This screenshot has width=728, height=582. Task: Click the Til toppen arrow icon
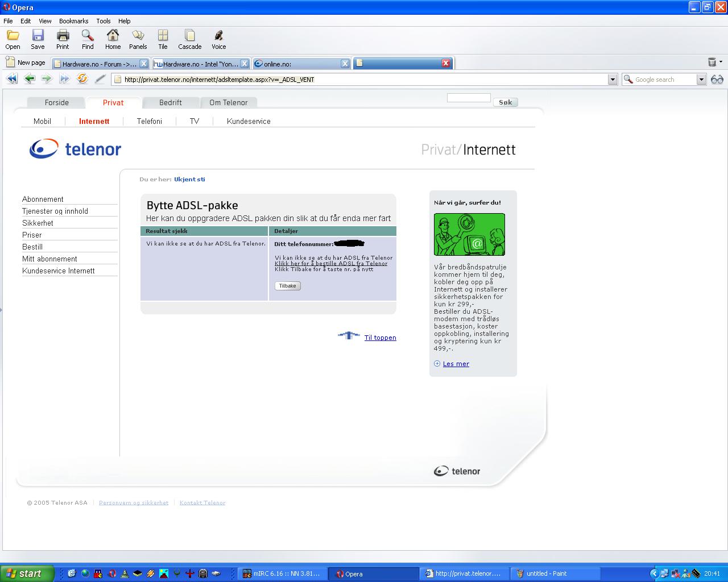349,335
